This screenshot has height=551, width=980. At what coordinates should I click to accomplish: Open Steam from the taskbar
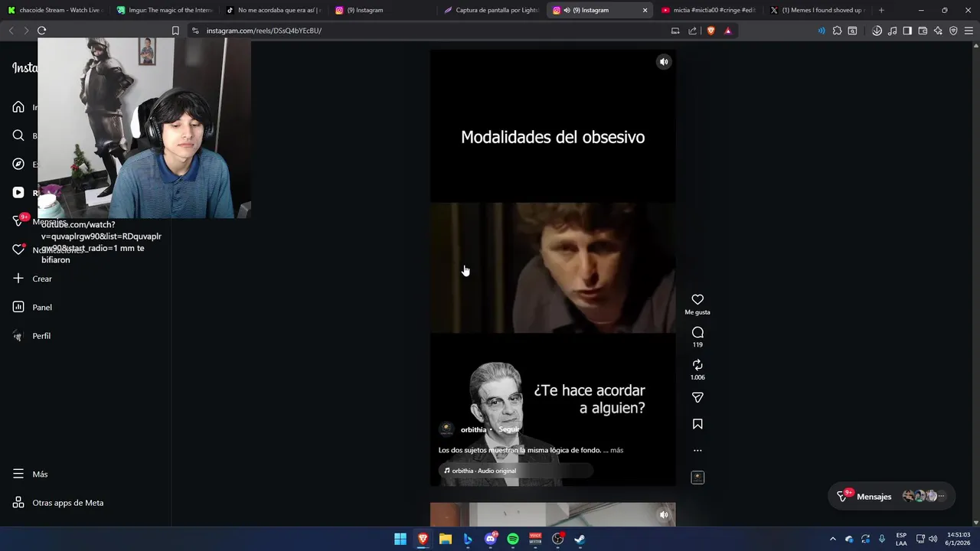580,539
